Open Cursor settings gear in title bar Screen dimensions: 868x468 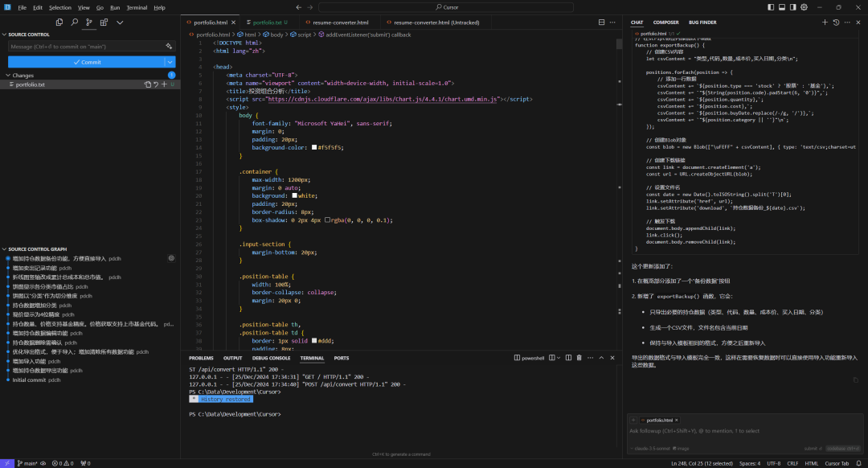[804, 7]
